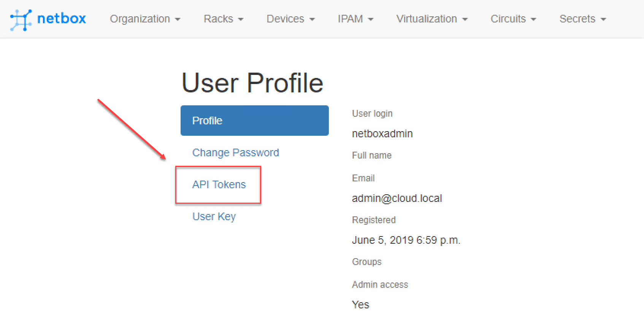The height and width of the screenshot is (319, 644).
Task: Expand the IPAM navigation menu
Action: coord(355,19)
